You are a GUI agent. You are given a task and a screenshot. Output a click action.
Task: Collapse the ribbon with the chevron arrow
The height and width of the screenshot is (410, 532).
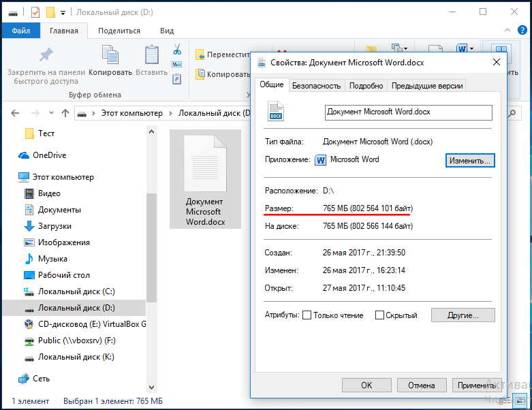pos(507,30)
